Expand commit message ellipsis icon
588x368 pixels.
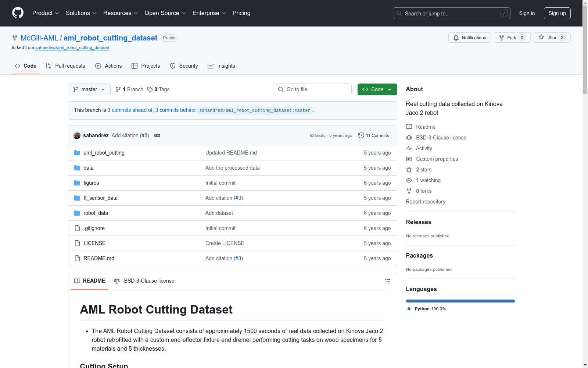[x=157, y=135]
